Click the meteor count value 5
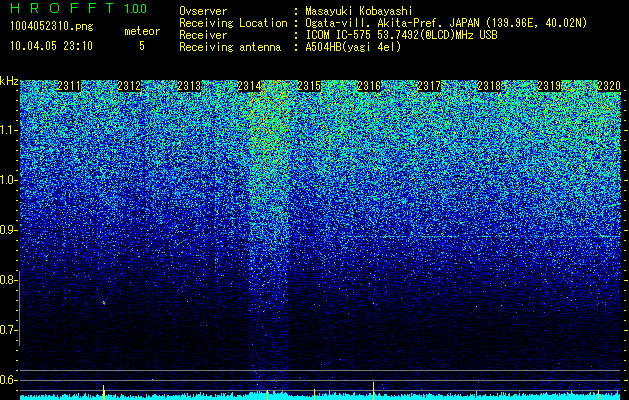The width and height of the screenshot is (629, 400). coord(142,46)
